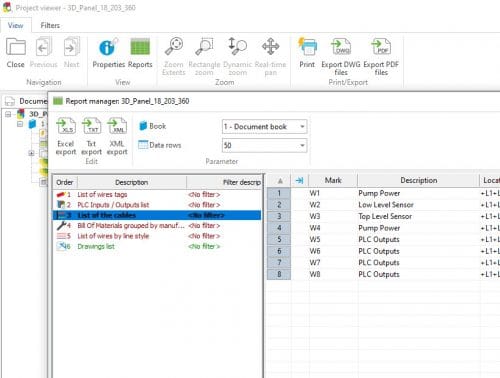Click 'Top Level Sensor' description cell
Image resolution: width=500 pixels, height=378 pixels.
[x=418, y=216]
